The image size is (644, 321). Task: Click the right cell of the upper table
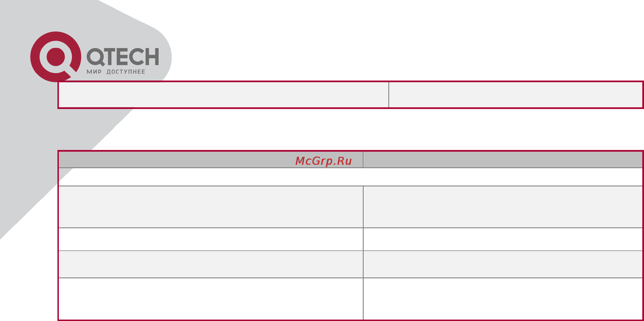[x=515, y=95]
